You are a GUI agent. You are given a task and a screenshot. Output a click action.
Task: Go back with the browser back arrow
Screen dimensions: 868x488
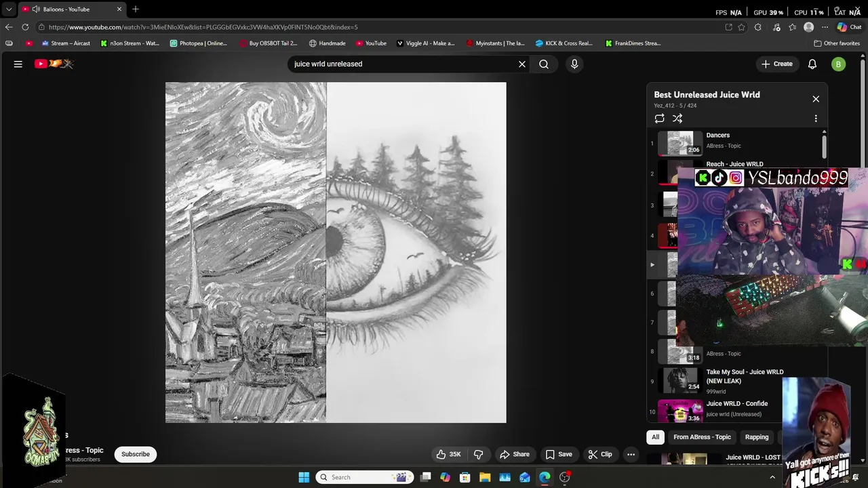tap(9, 27)
